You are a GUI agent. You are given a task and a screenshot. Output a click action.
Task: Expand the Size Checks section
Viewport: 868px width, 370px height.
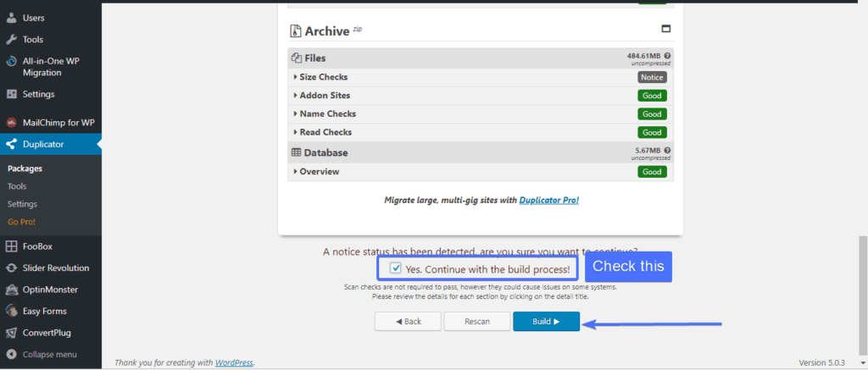point(320,77)
